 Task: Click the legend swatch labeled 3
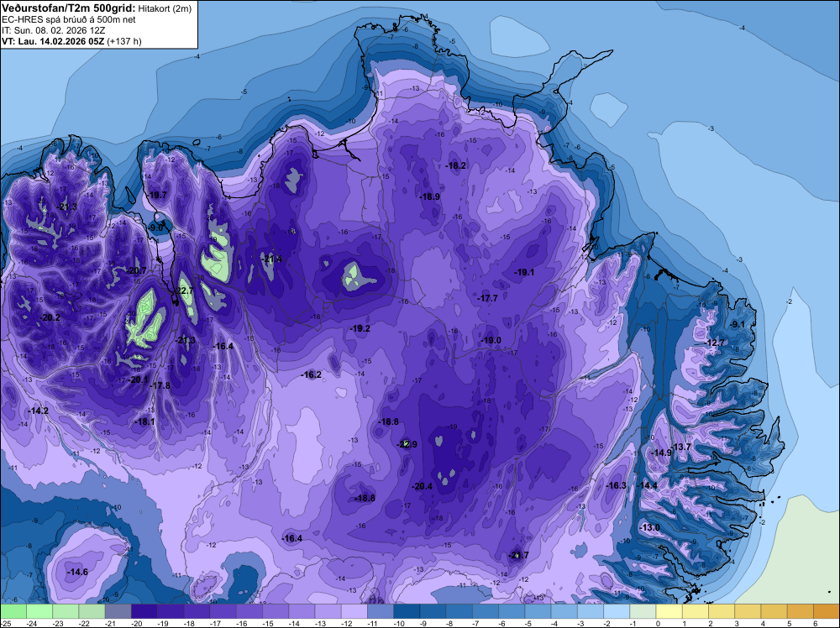748,611
